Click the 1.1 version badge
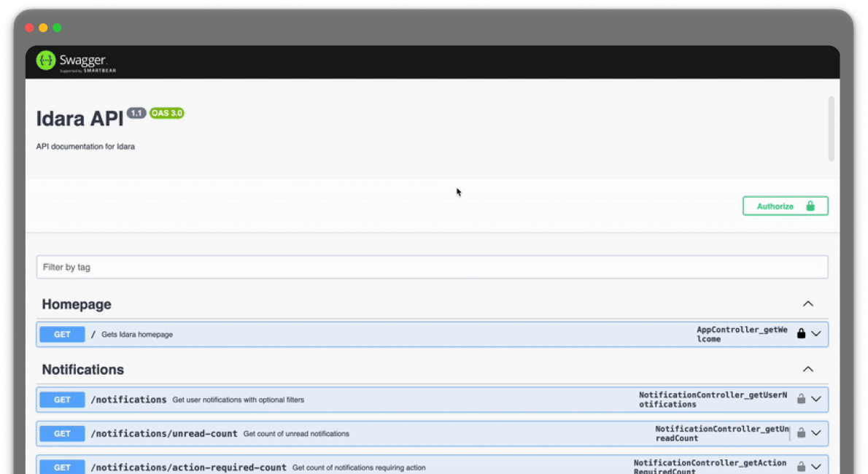Image resolution: width=868 pixels, height=474 pixels. 136,113
